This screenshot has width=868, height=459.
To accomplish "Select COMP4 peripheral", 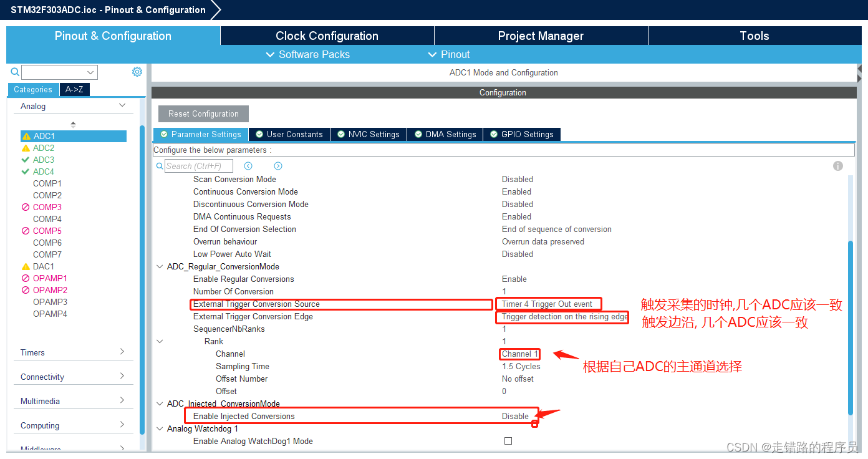I will 47,219.
